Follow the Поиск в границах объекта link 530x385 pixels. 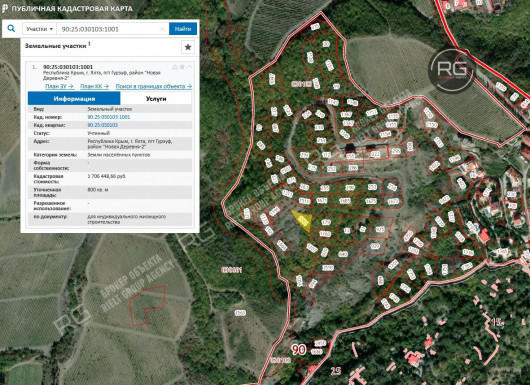[154, 87]
